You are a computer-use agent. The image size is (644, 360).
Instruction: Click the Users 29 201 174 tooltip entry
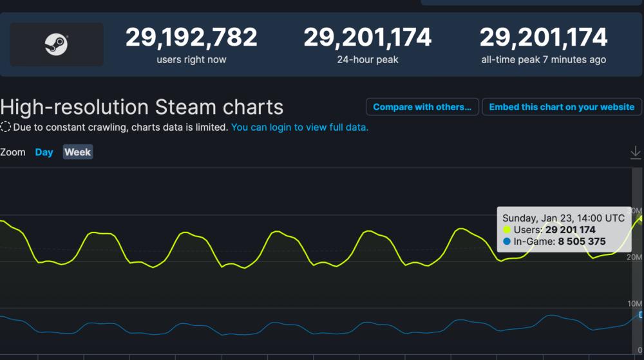(x=549, y=229)
